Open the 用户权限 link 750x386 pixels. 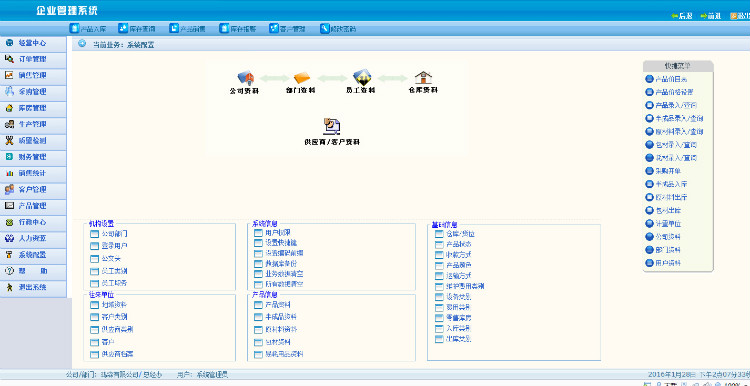click(278, 232)
